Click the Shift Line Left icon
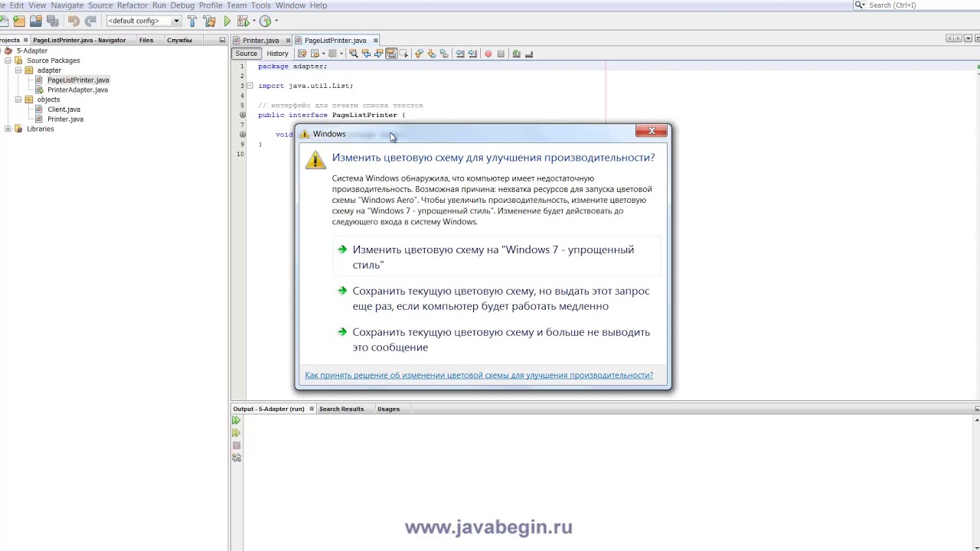This screenshot has width=980, height=551. (460, 54)
